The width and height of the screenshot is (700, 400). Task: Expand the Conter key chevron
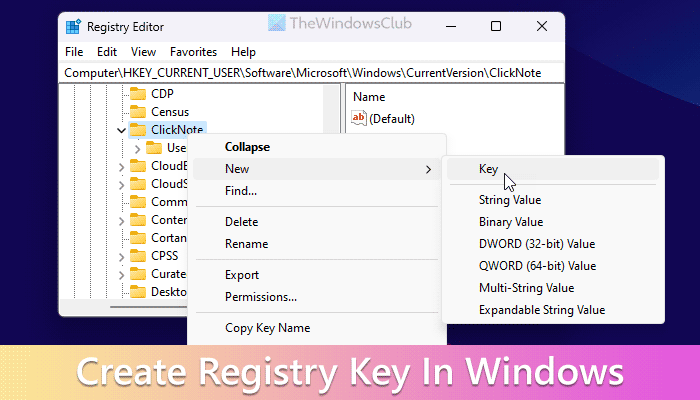[x=121, y=221]
